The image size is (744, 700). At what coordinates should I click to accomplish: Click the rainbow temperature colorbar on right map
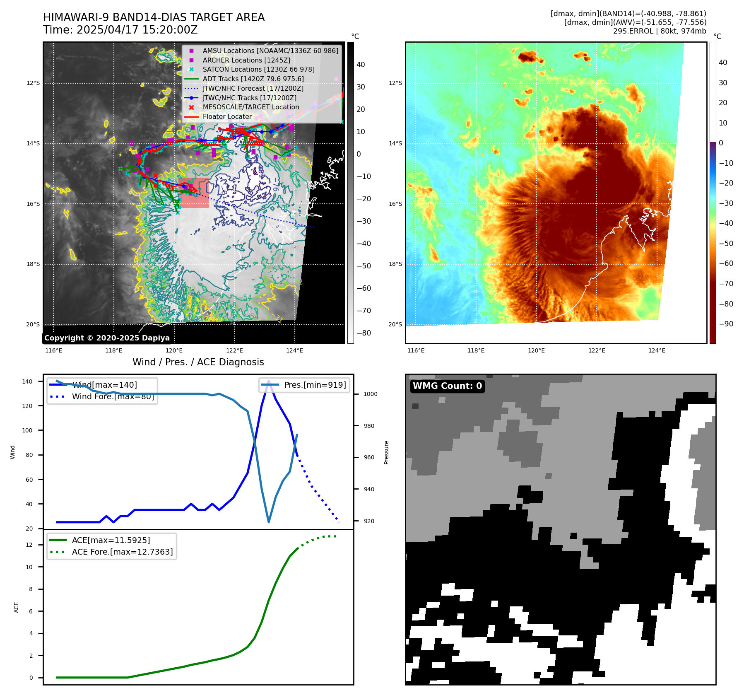pos(713,193)
